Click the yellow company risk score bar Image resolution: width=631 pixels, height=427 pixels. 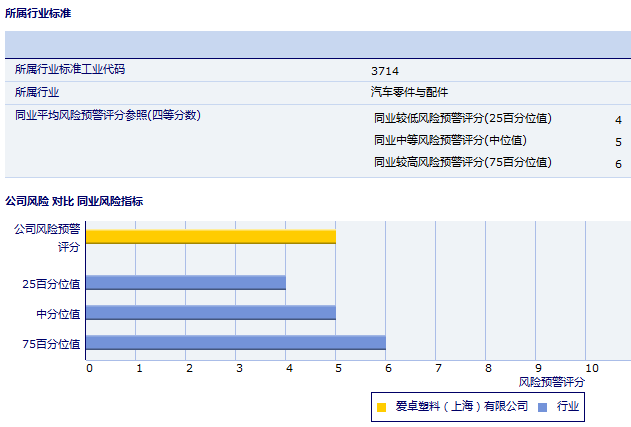click(x=210, y=237)
